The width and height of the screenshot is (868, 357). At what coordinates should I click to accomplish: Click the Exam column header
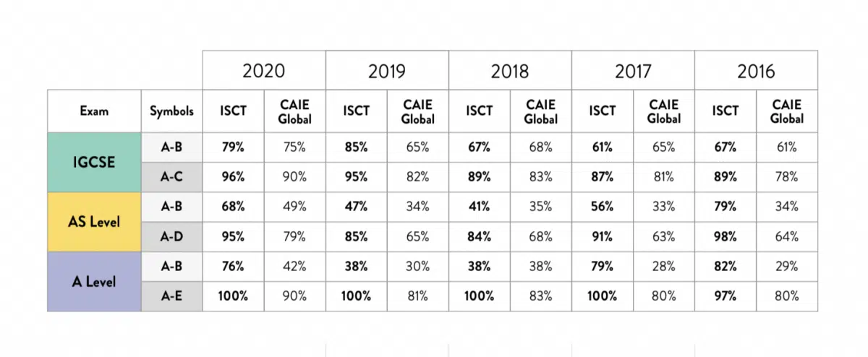click(x=95, y=111)
